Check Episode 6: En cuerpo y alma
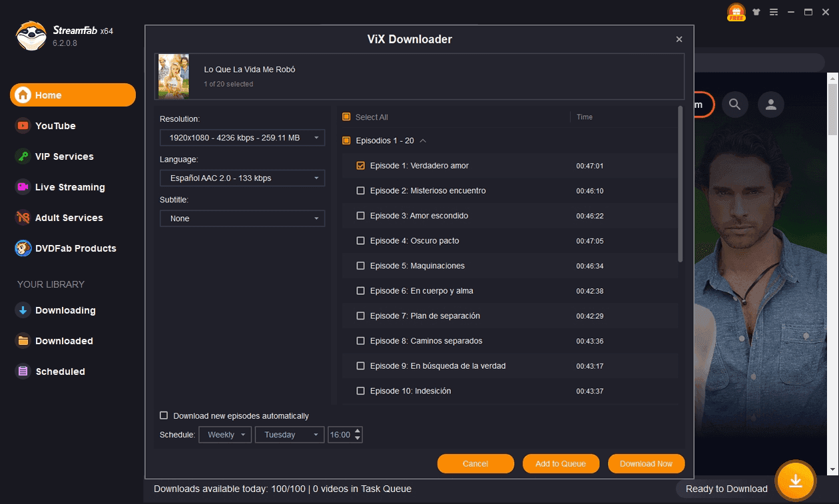The height and width of the screenshot is (504, 839). tap(361, 291)
